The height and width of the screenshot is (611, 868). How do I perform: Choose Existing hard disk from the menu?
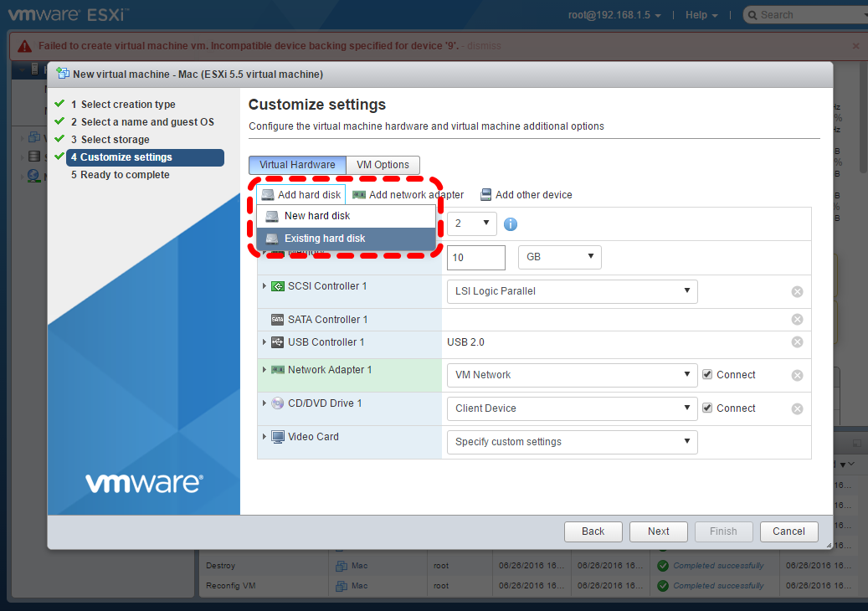(x=346, y=239)
